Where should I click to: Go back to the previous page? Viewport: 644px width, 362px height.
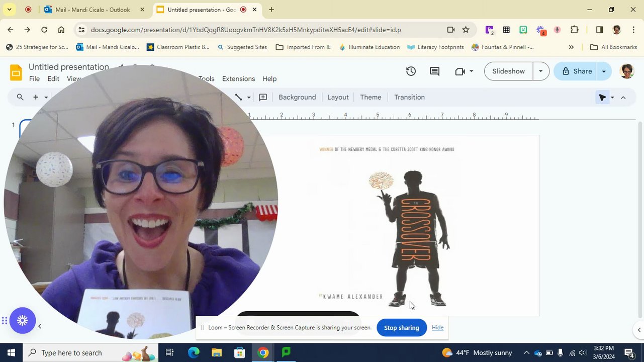tap(11, 30)
